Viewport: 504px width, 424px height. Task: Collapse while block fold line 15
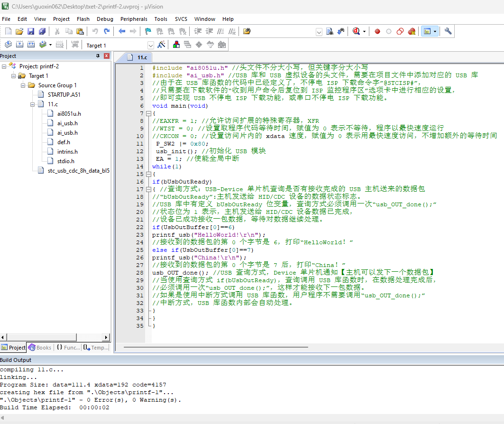pyautogui.click(x=148, y=174)
